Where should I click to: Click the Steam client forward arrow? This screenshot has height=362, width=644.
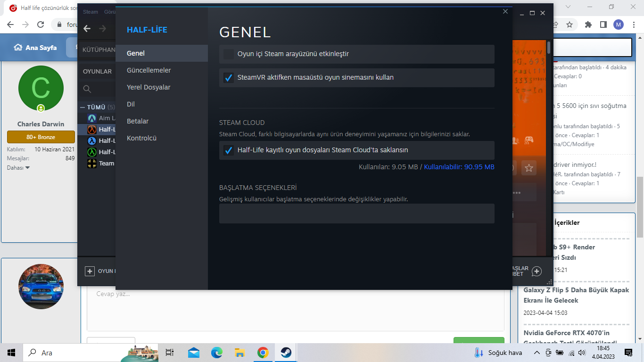coord(102,29)
